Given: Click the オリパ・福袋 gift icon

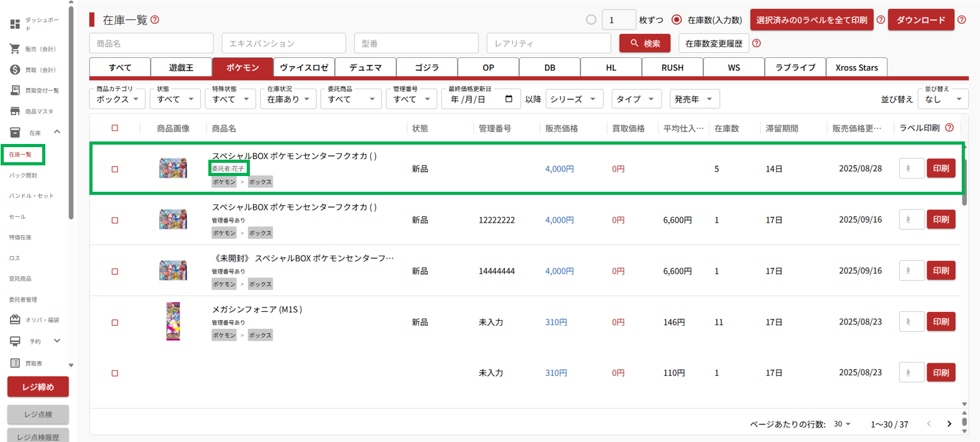Looking at the screenshot, I should click(x=16, y=320).
